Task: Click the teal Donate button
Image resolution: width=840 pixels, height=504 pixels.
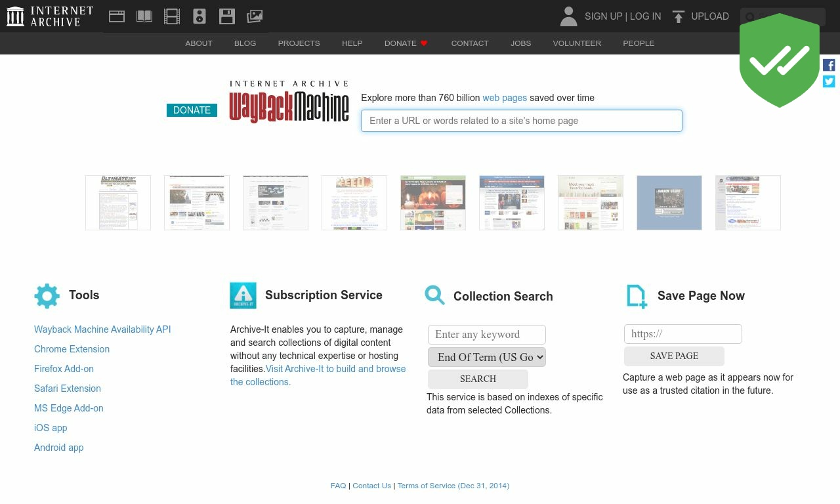Action: point(192,110)
